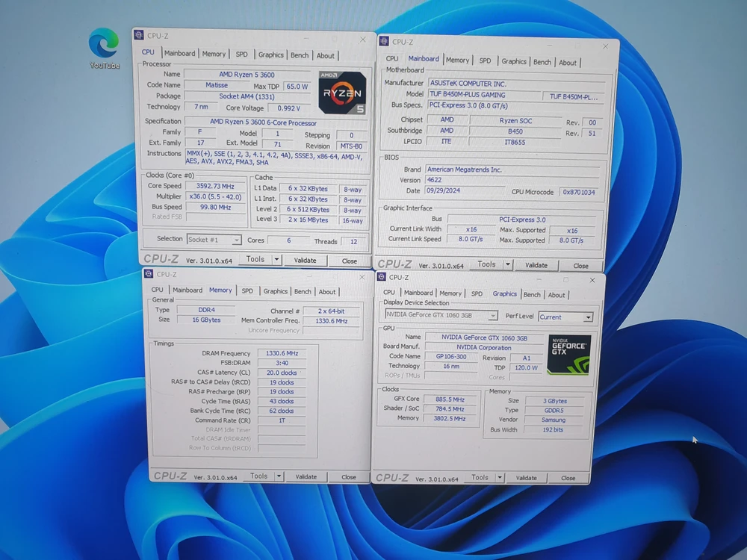Screen dimensions: 747x560
Task: Open the Perf Level Current dropdown
Action: (565, 317)
